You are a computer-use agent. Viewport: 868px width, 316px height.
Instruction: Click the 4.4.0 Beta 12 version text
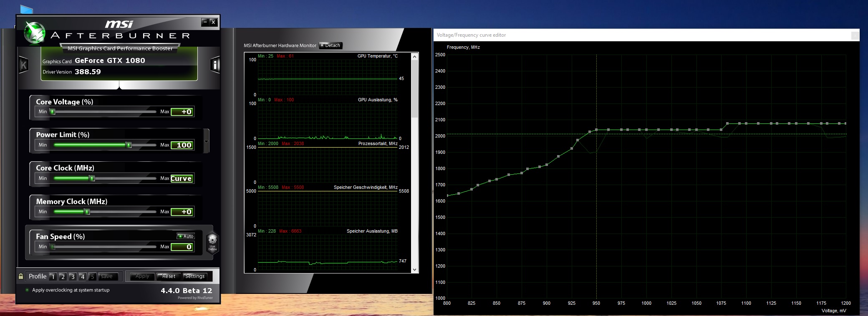point(187,291)
